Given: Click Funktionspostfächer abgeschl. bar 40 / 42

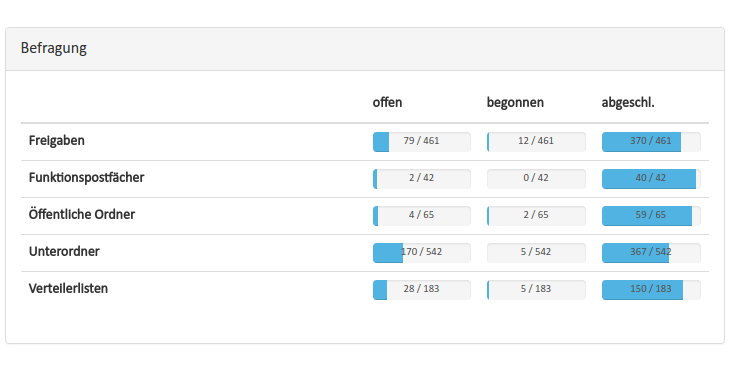Looking at the screenshot, I should point(651,179).
